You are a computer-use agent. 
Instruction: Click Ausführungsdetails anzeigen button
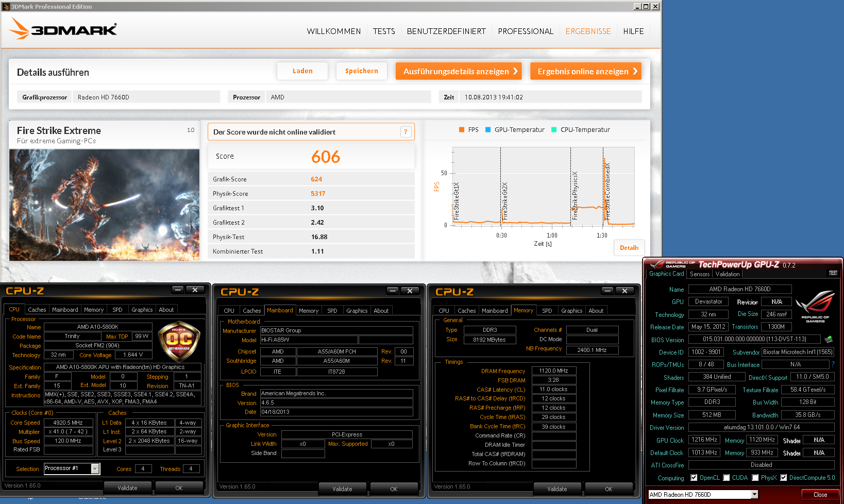(459, 71)
